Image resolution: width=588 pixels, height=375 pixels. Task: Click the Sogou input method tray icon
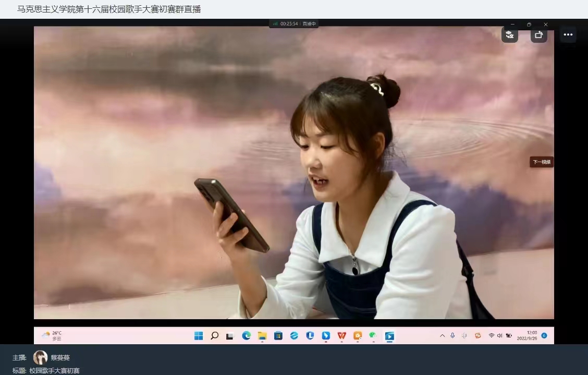[x=477, y=336]
